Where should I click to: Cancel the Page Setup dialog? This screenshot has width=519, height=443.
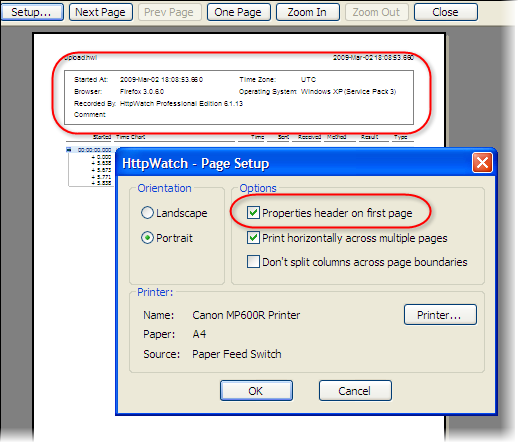point(355,391)
